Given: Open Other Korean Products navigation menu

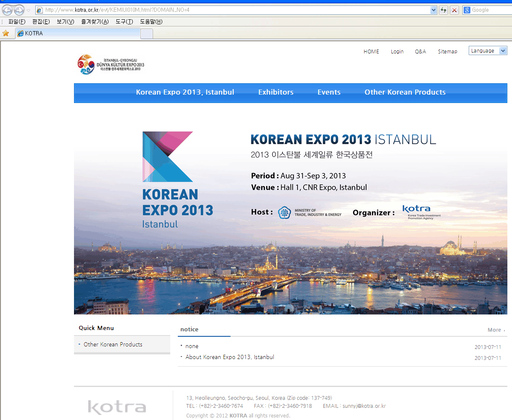Looking at the screenshot, I should coord(405,92).
